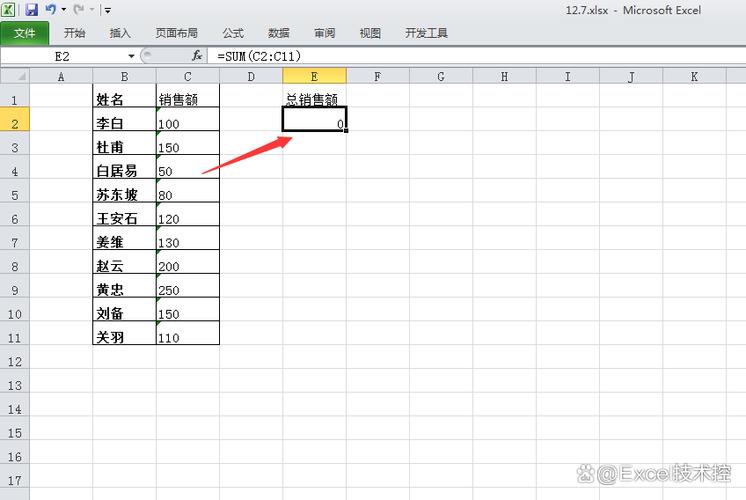Click the formula bar with =SUM(C2:C11)
The image size is (746, 500).
click(476, 57)
